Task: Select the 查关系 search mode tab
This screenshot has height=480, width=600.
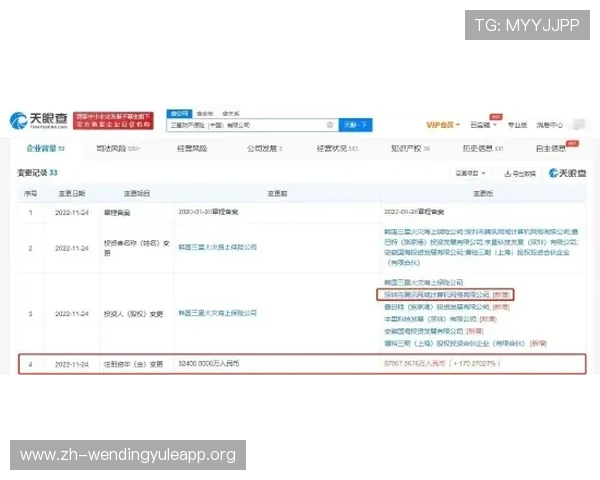Action: click(231, 114)
